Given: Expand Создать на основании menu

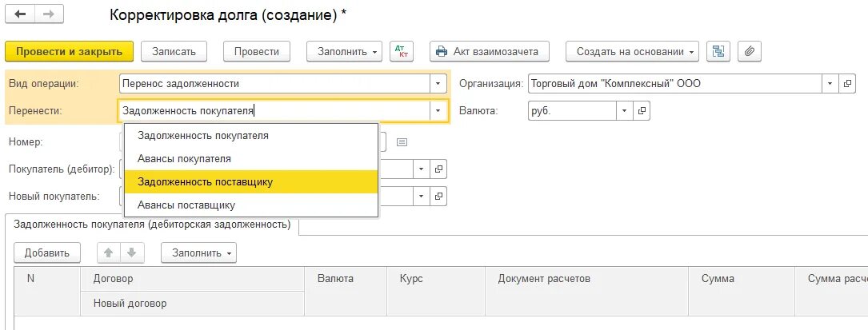Looking at the screenshot, I should 632,51.
